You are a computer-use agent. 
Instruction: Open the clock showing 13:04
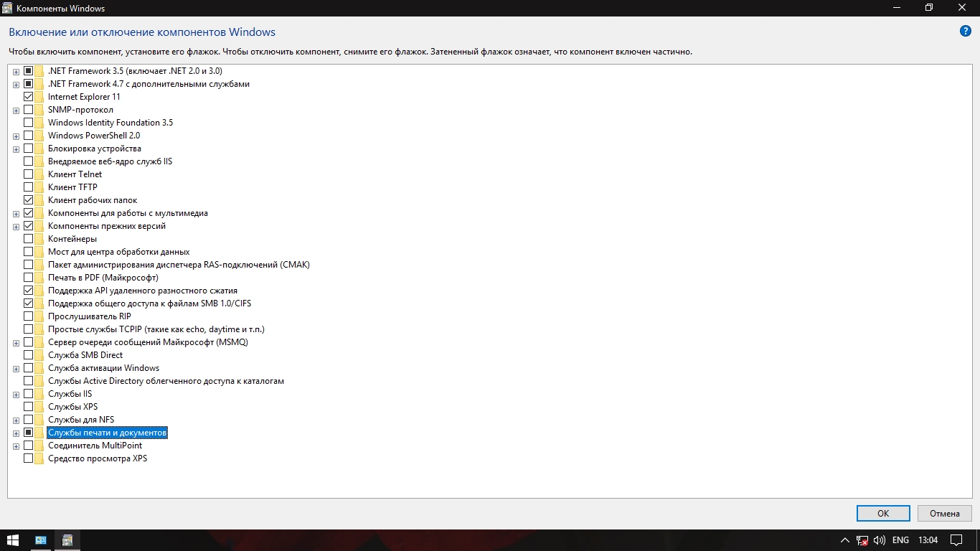point(928,540)
